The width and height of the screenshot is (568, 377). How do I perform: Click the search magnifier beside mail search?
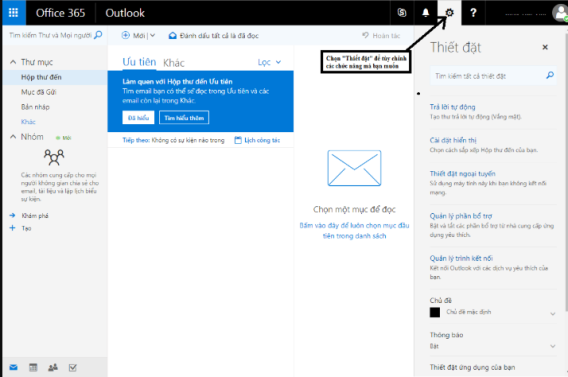[98, 35]
